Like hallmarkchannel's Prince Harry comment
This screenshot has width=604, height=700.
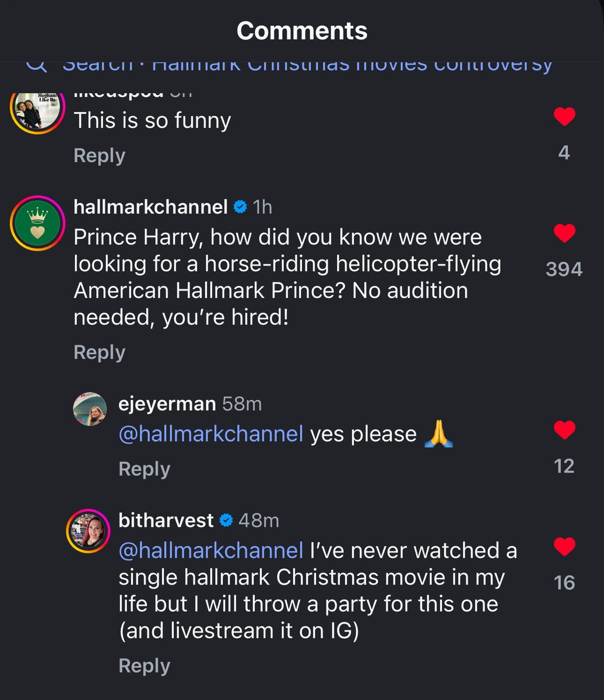(564, 234)
